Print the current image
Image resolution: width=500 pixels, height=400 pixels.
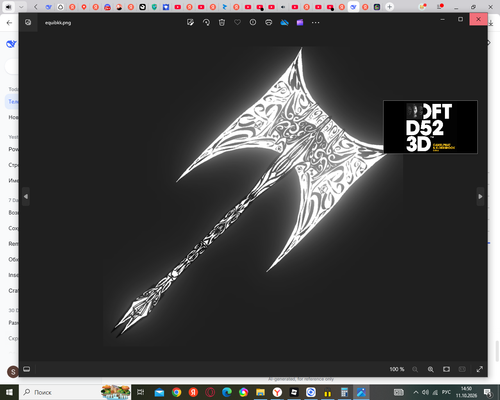coord(269,22)
